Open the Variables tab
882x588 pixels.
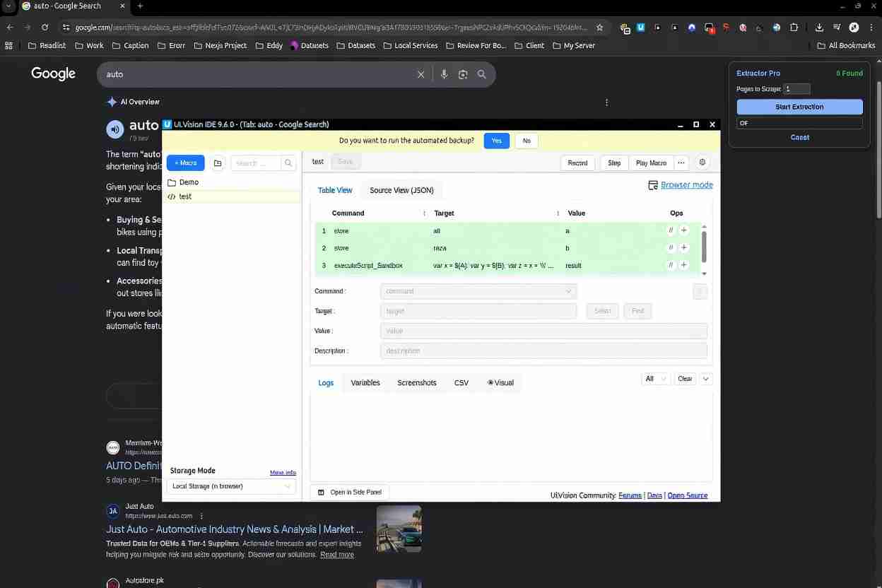coord(365,382)
